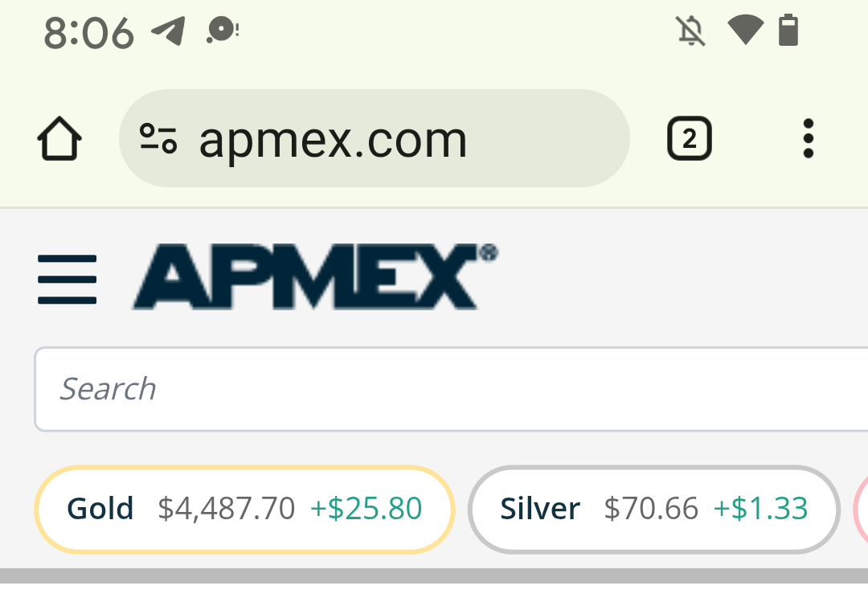This screenshot has width=868, height=606.
Task: Open the APMEX hamburger navigation menu
Action: tap(68, 279)
